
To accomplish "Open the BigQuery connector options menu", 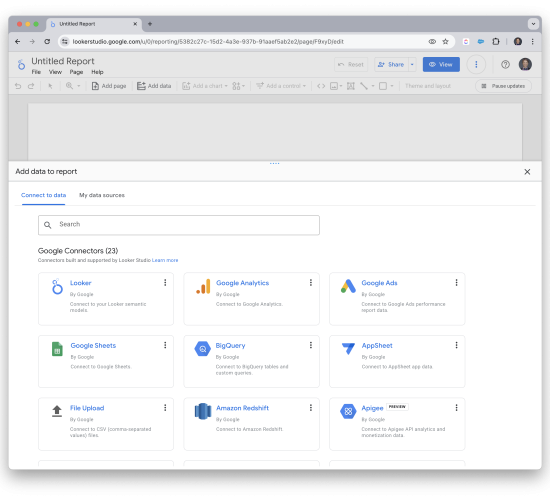I will pyautogui.click(x=311, y=345).
